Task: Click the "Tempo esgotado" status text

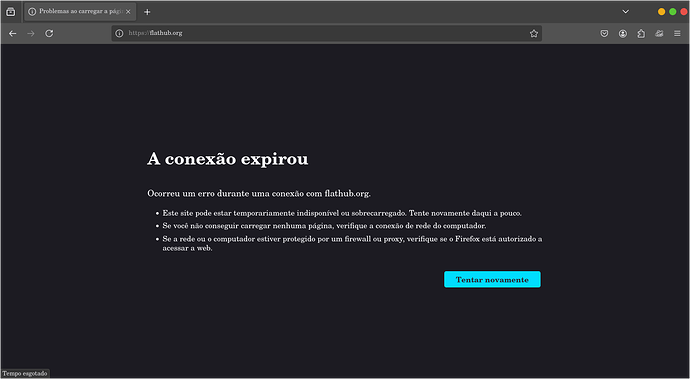Action: [x=25, y=374]
